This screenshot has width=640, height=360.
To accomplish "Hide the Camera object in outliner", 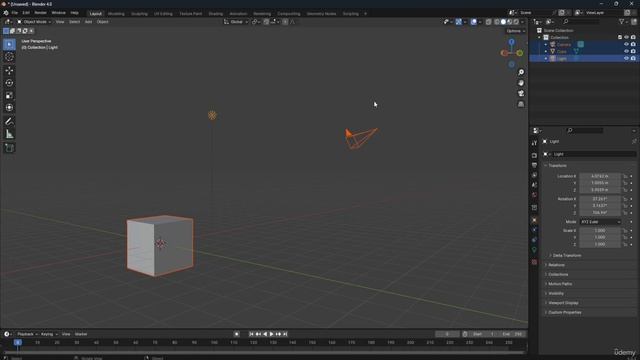I will pyautogui.click(x=626, y=44).
